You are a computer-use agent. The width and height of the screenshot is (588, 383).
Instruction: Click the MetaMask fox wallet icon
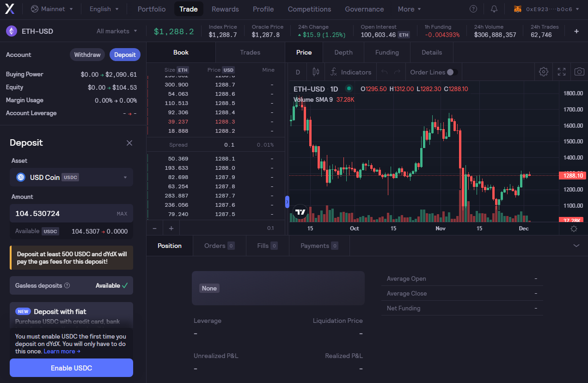[x=518, y=9]
